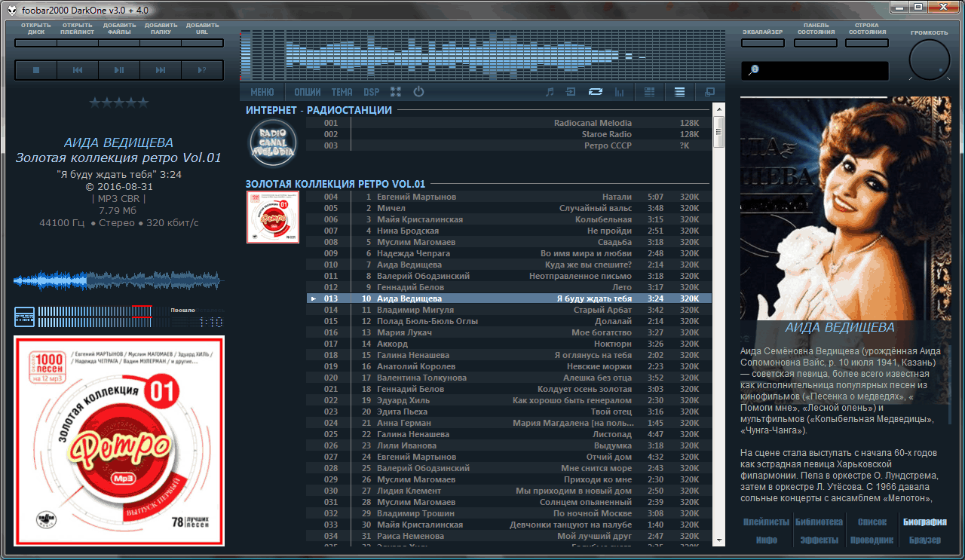Click the music note icon

click(550, 92)
